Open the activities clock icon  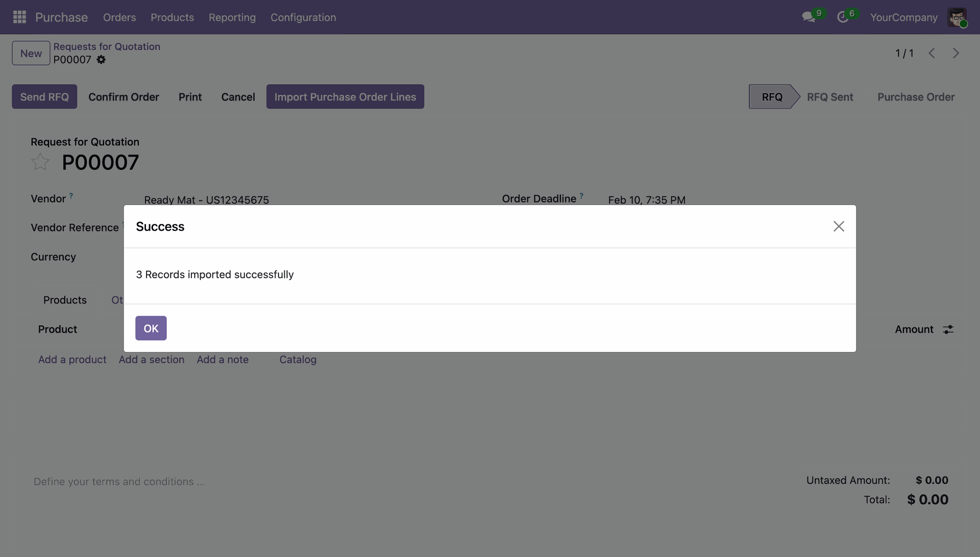843,17
